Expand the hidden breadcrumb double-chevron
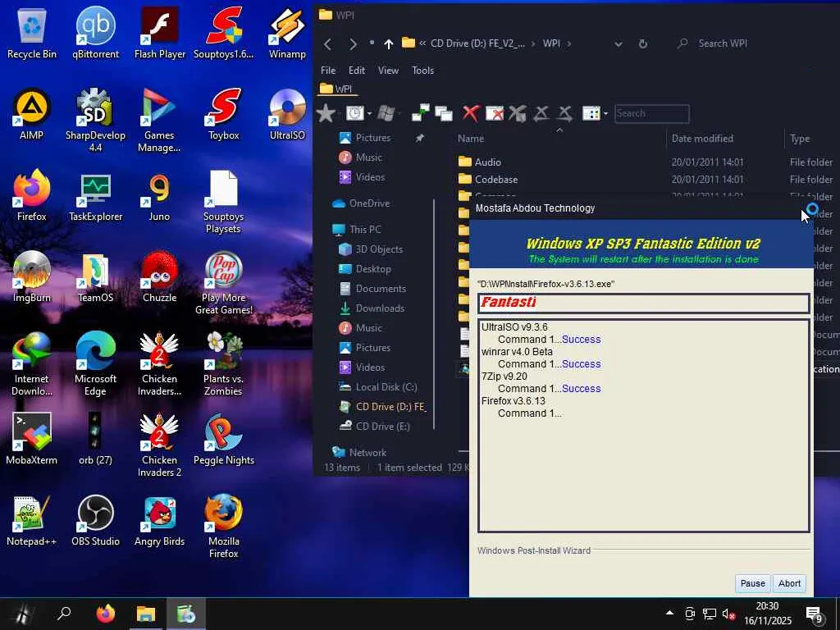This screenshot has height=630, width=840. click(x=422, y=43)
